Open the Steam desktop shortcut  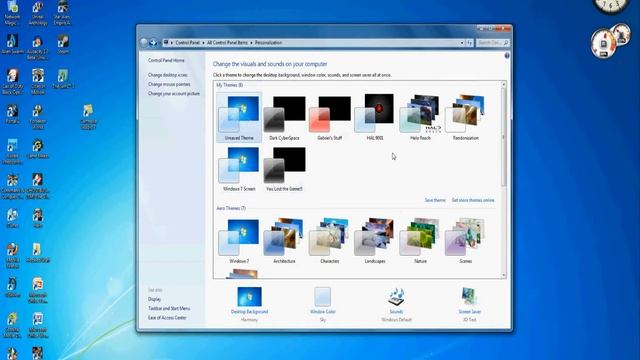tap(63, 44)
